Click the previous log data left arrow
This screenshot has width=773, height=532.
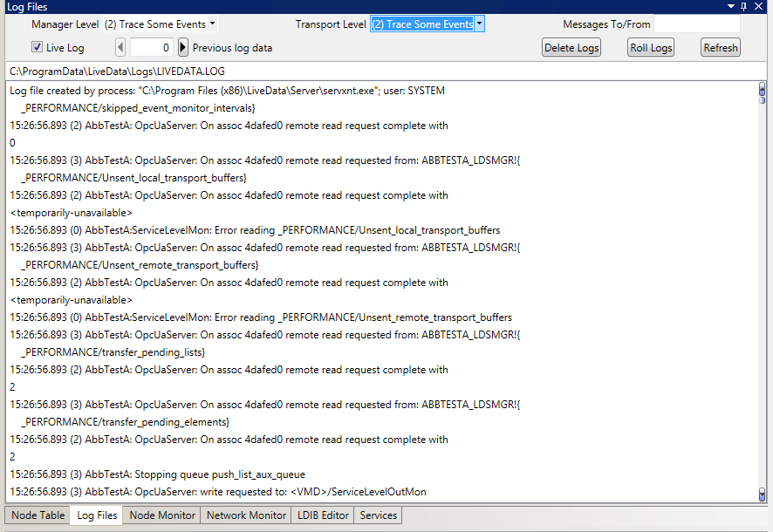[x=120, y=47]
